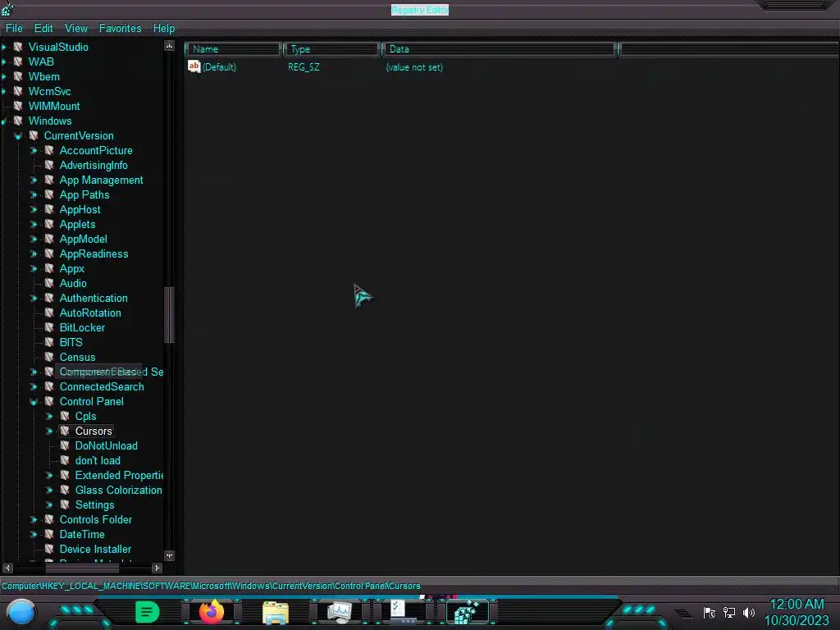Click the BITS key folder icon
This screenshot has width=840, height=630.
(49, 342)
